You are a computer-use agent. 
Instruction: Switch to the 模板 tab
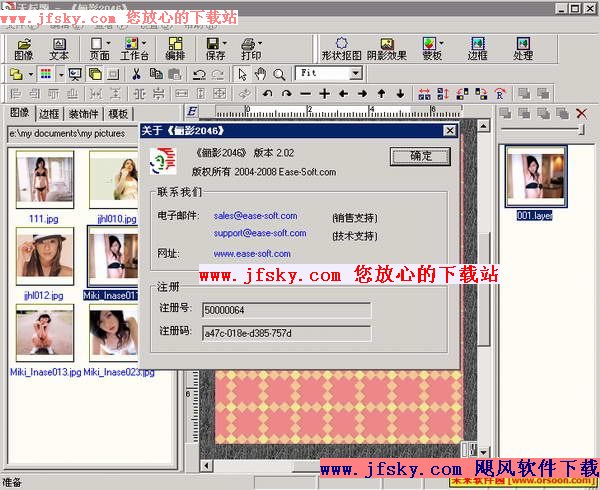tap(118, 114)
